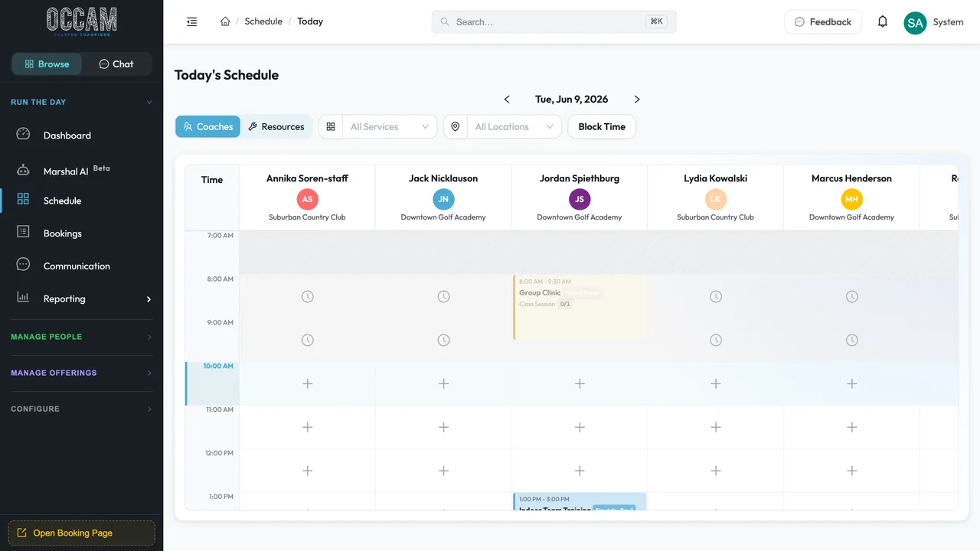The image size is (980, 551).
Task: Show Resources view
Action: point(276,126)
